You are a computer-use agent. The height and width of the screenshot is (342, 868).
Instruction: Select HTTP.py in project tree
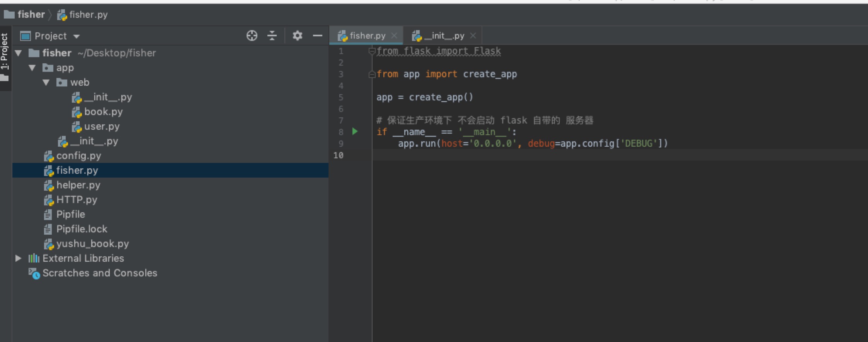pyautogui.click(x=71, y=200)
